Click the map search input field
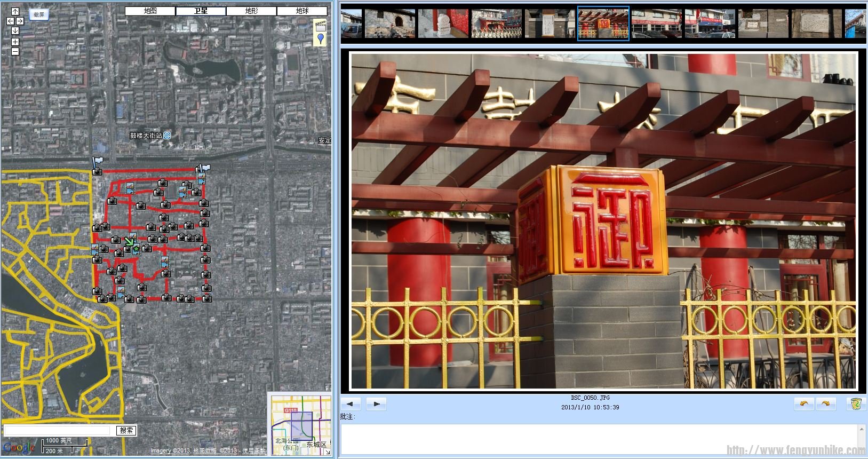 [57, 430]
